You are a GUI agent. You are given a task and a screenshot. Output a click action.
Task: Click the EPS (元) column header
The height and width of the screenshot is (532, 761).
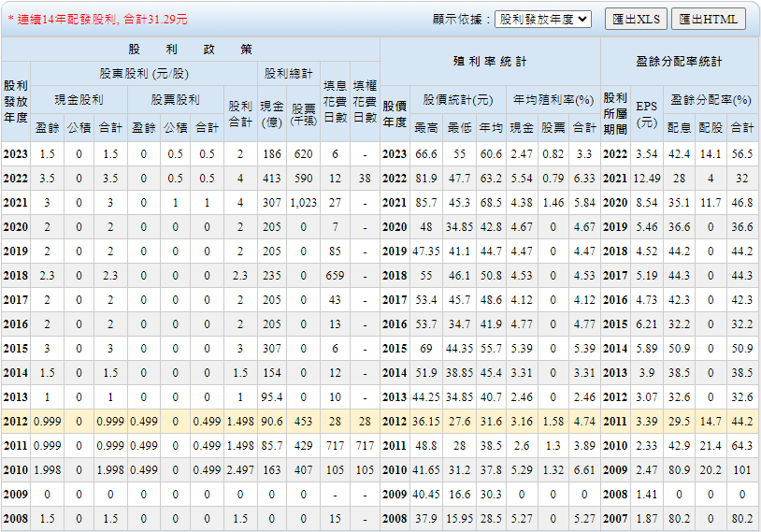pos(646,113)
